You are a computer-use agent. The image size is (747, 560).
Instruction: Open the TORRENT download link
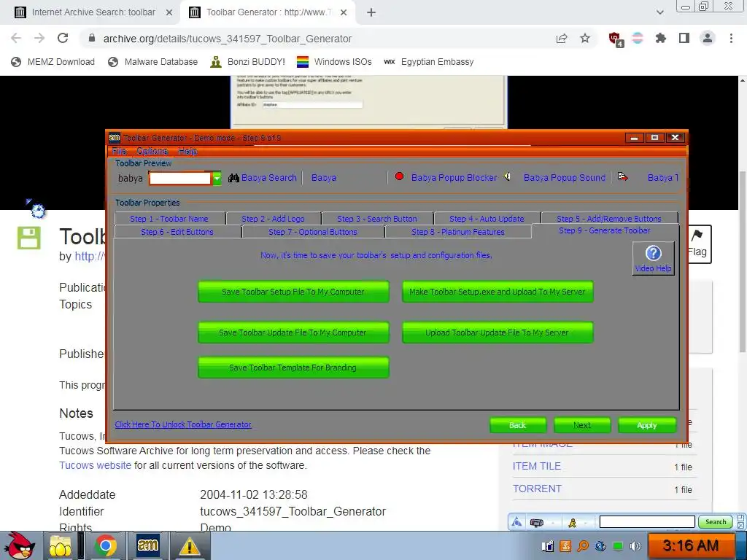coord(538,489)
